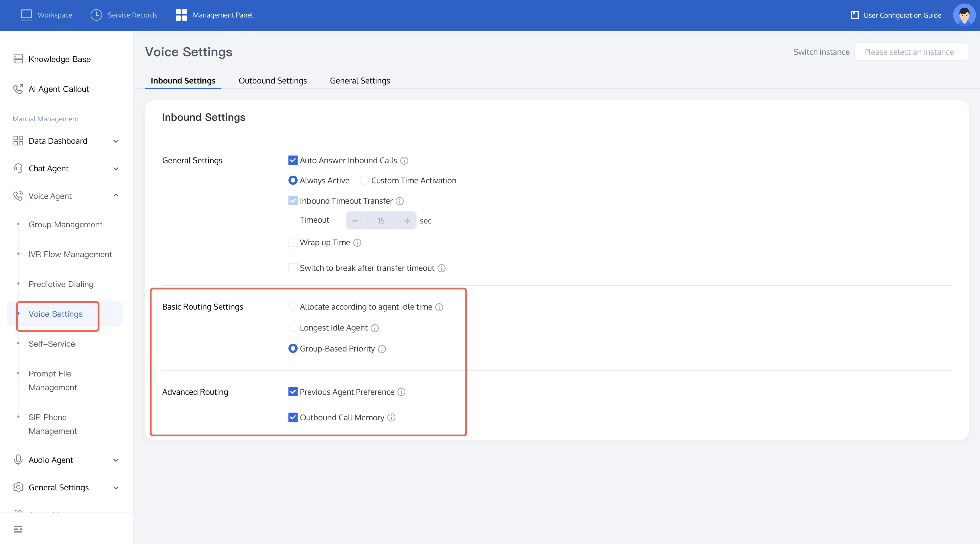Screen dimensions: 980x544
Task: Select Longest Idle Agent radio option
Action: pos(292,327)
